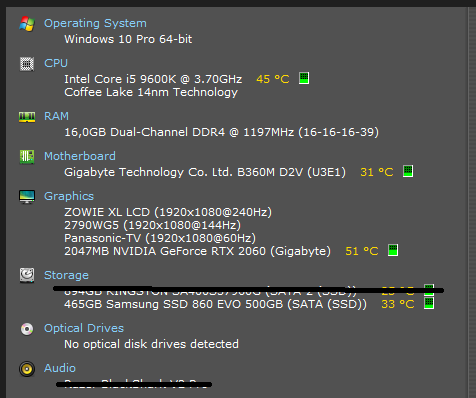Click the Samsung SSD temperature indicator icon

(429, 303)
